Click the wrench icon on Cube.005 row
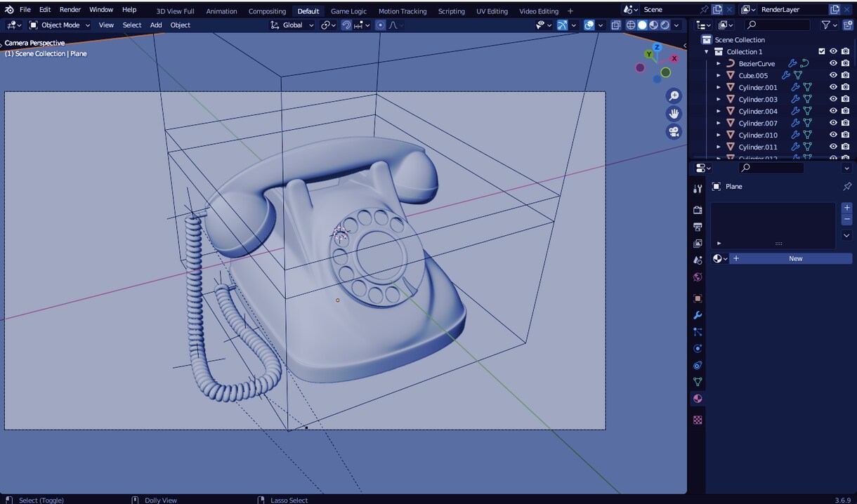 click(x=786, y=75)
